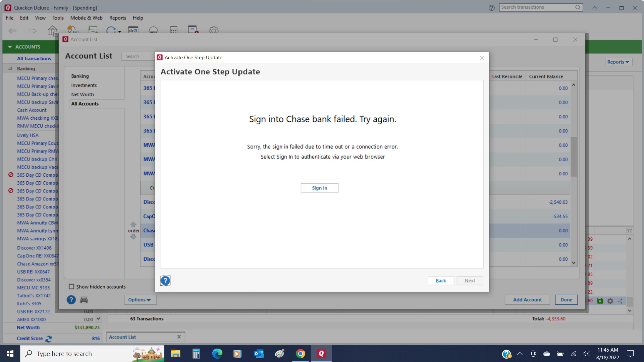Collapse ribbon chevron in title bar

pos(594,7)
